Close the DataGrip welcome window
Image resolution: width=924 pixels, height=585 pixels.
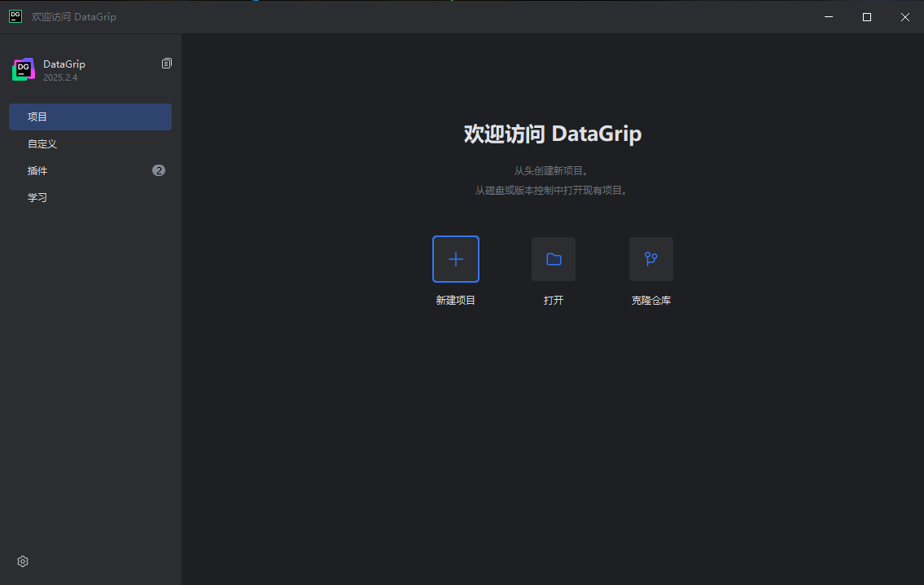pyautogui.click(x=905, y=16)
